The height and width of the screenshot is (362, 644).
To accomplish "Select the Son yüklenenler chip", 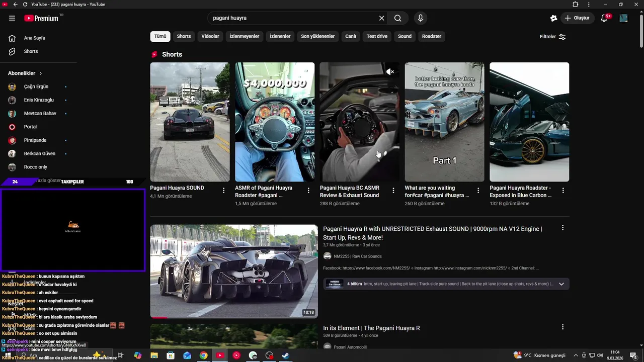I will click(317, 36).
